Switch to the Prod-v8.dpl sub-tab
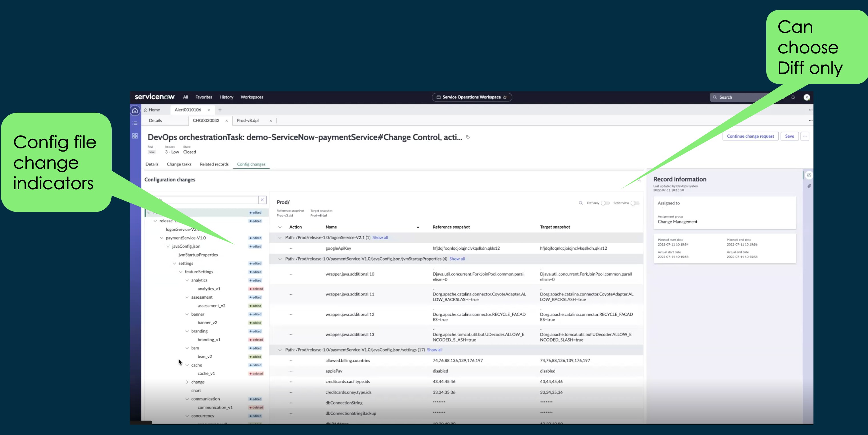This screenshot has height=435, width=868. click(248, 121)
